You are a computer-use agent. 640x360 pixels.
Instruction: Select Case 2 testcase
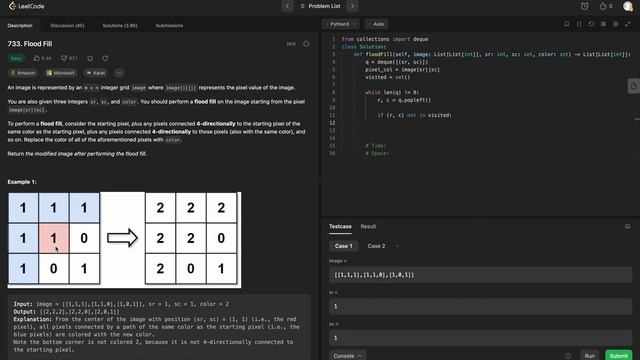tap(376, 246)
